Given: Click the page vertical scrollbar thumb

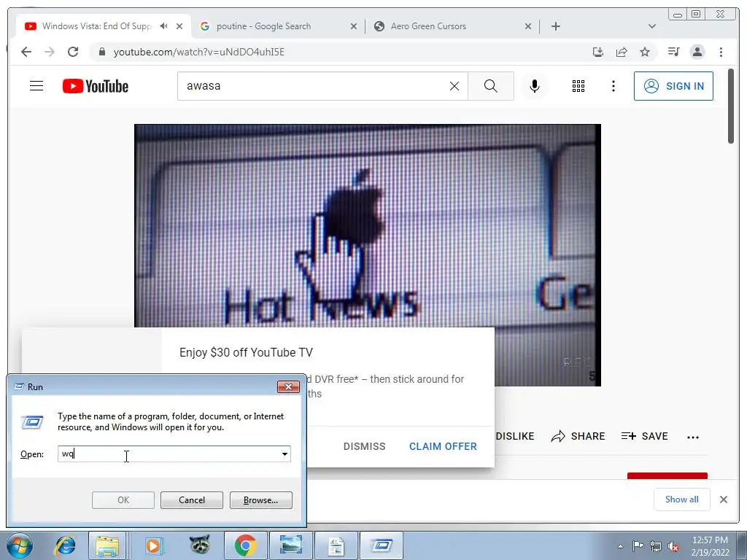Looking at the screenshot, I should 731,106.
